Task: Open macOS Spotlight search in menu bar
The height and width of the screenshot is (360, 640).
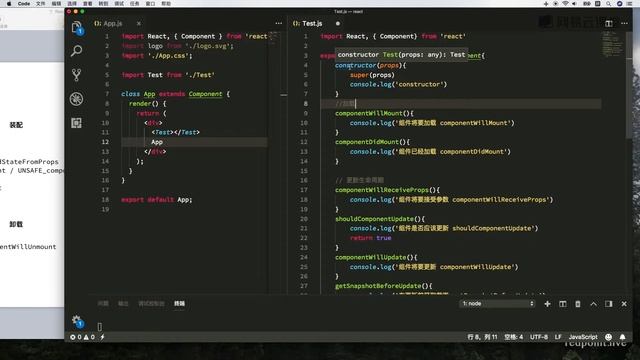Action: [x=608, y=3]
